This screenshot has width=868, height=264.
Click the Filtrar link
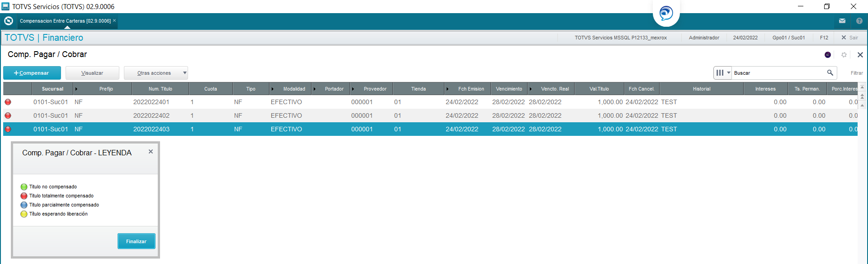click(857, 73)
